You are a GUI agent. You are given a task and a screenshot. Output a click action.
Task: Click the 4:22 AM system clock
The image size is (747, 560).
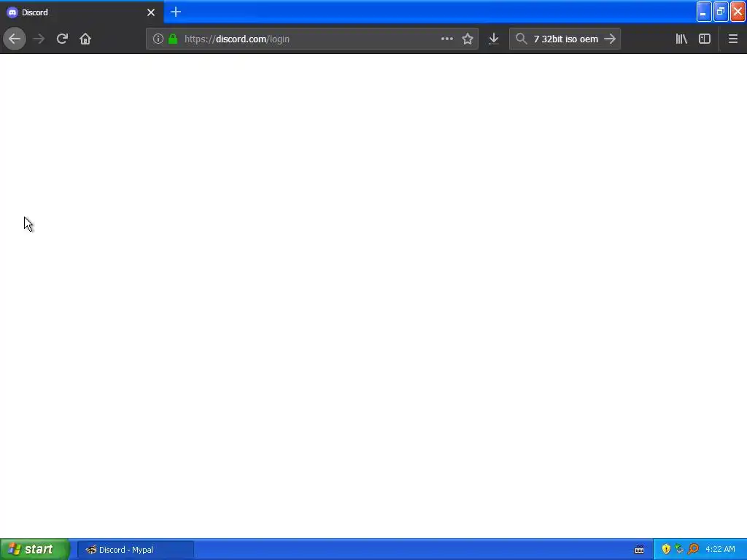pyautogui.click(x=720, y=550)
